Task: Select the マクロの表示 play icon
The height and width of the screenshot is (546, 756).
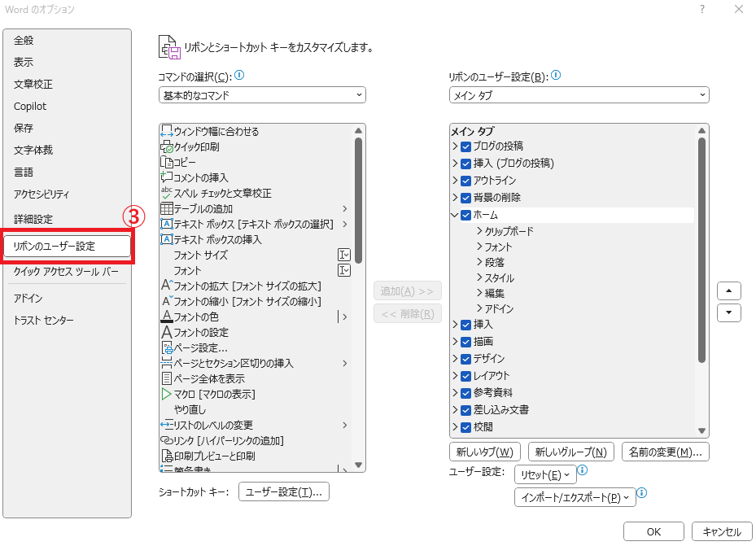Action: (x=166, y=394)
